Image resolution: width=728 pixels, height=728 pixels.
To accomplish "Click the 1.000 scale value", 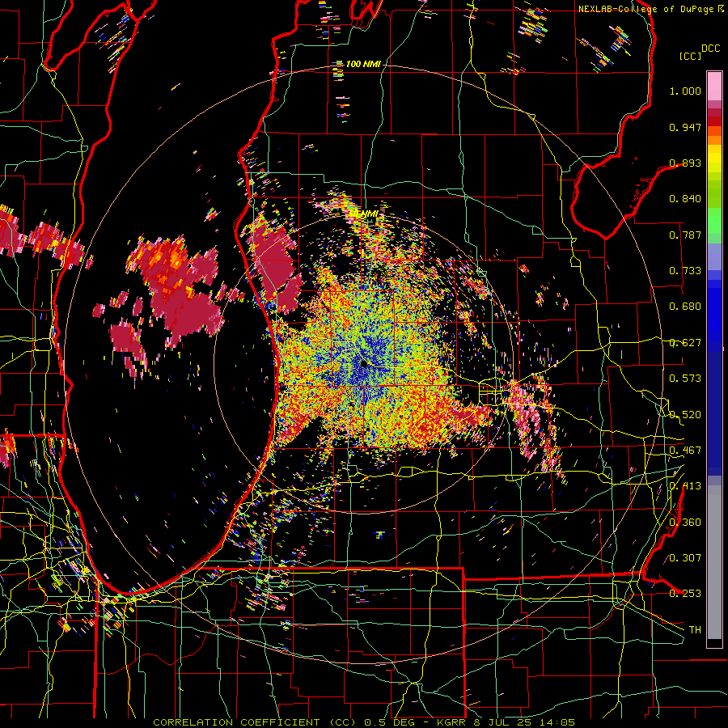I will (685, 91).
